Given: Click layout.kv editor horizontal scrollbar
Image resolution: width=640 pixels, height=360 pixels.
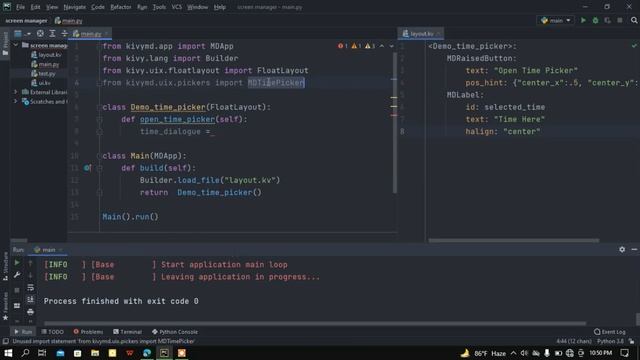Looking at the screenshot, I should pos(513,240).
